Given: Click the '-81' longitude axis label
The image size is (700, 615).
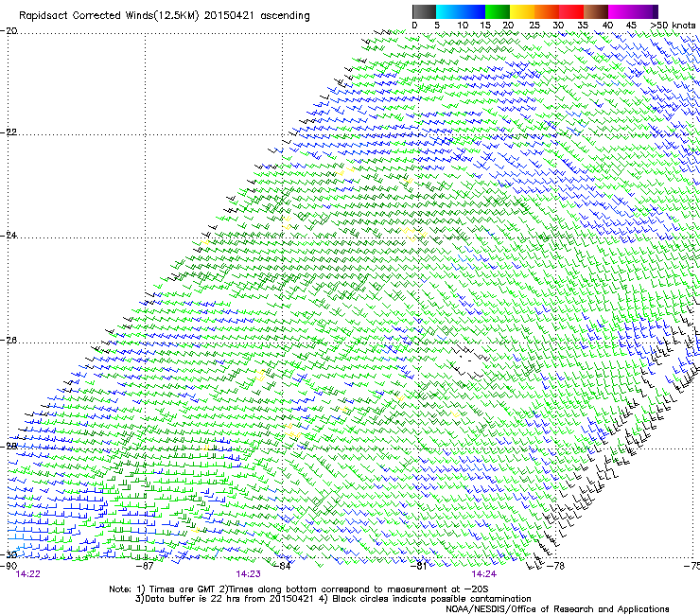Looking at the screenshot, I should 419,566.
